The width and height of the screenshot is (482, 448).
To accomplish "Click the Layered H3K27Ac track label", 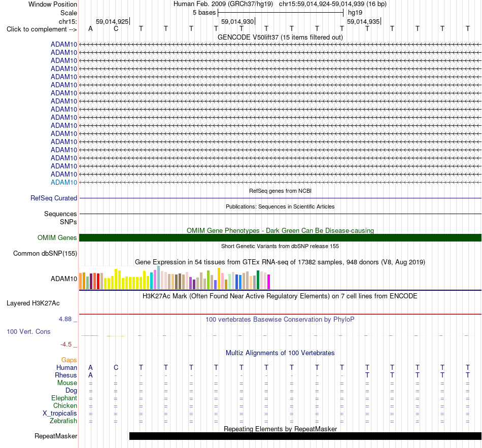I will (x=33, y=303).
